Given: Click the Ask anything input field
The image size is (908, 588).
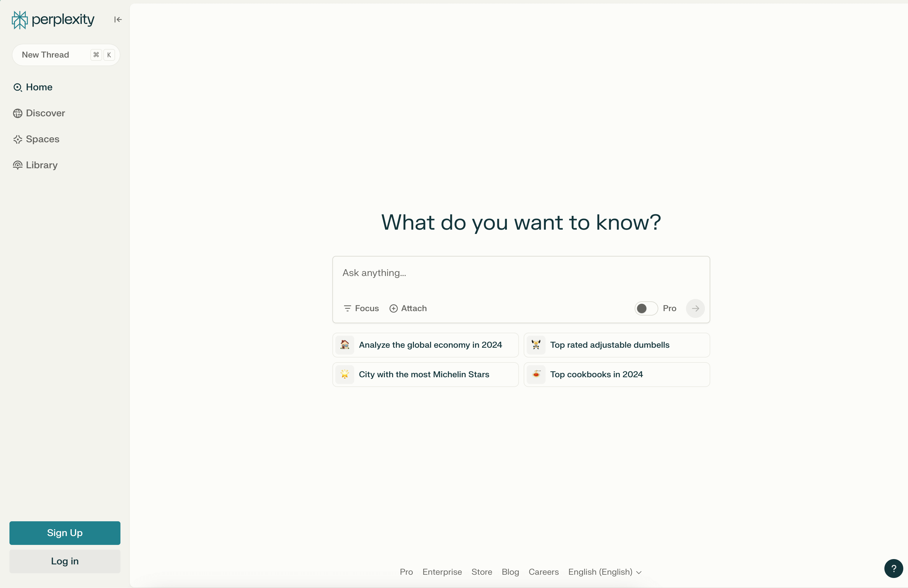Looking at the screenshot, I should point(520,273).
